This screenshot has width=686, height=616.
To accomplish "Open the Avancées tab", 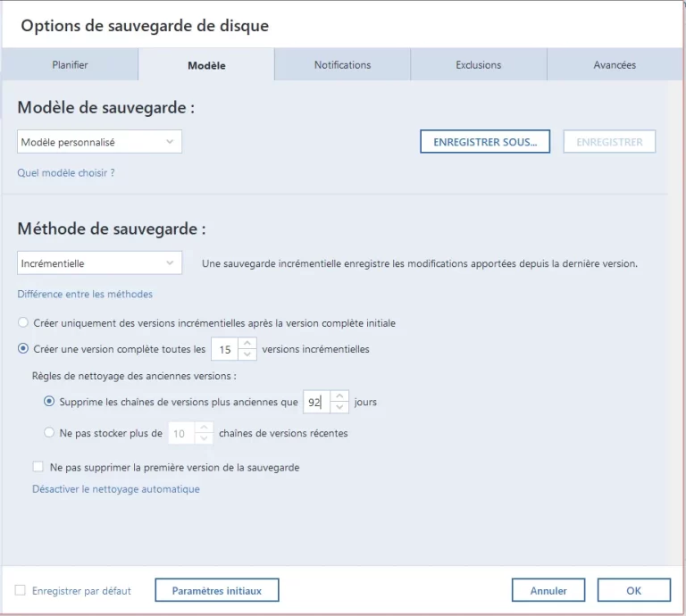I will coord(615,64).
